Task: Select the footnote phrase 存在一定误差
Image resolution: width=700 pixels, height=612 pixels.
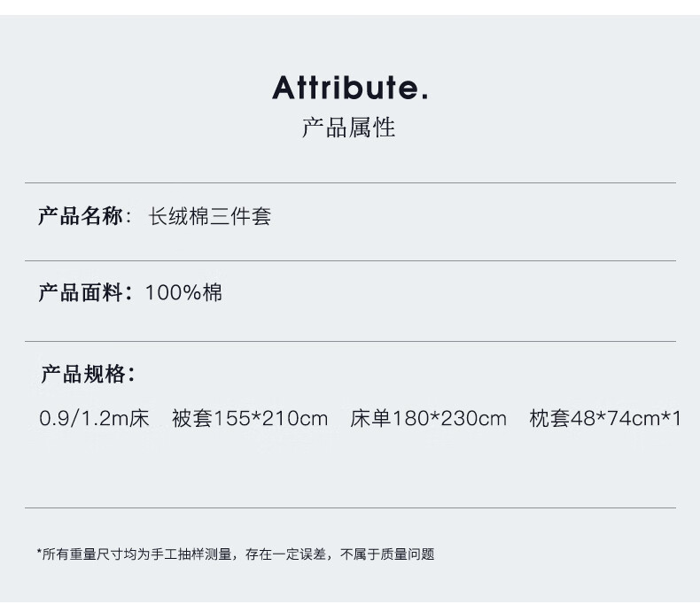Action: pyautogui.click(x=284, y=554)
